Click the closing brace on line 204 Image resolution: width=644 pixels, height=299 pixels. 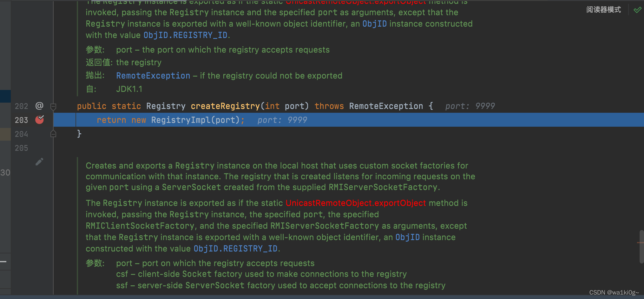pos(79,134)
